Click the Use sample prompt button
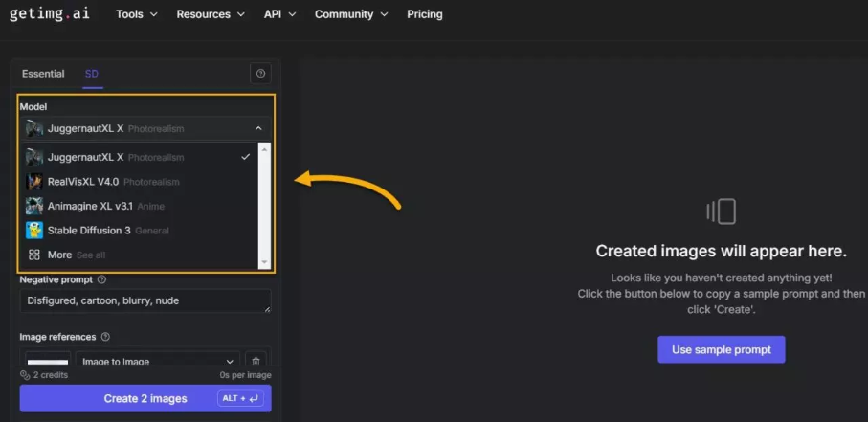The image size is (868, 422). click(x=722, y=350)
